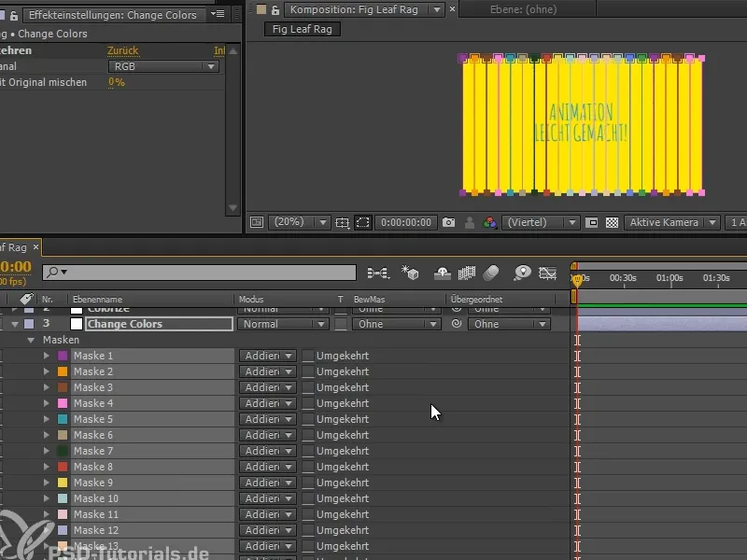Toggle the transparency grid icon
Viewport: 747px width, 560px height.
pyautogui.click(x=612, y=222)
